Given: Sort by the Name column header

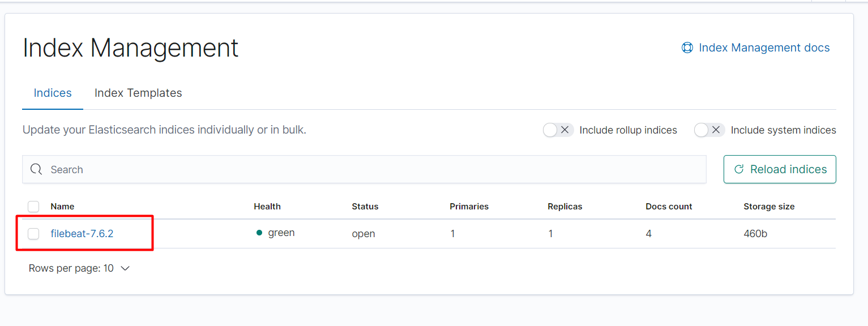Looking at the screenshot, I should tap(62, 207).
